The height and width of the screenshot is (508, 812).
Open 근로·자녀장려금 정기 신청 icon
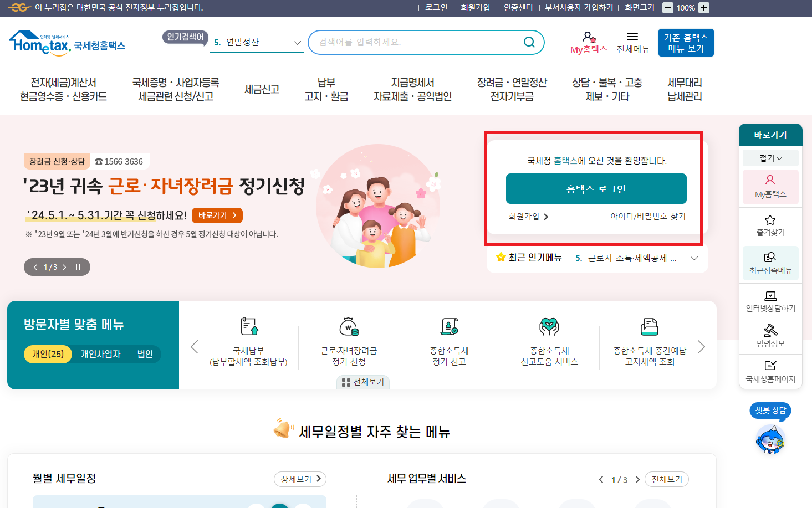click(349, 326)
